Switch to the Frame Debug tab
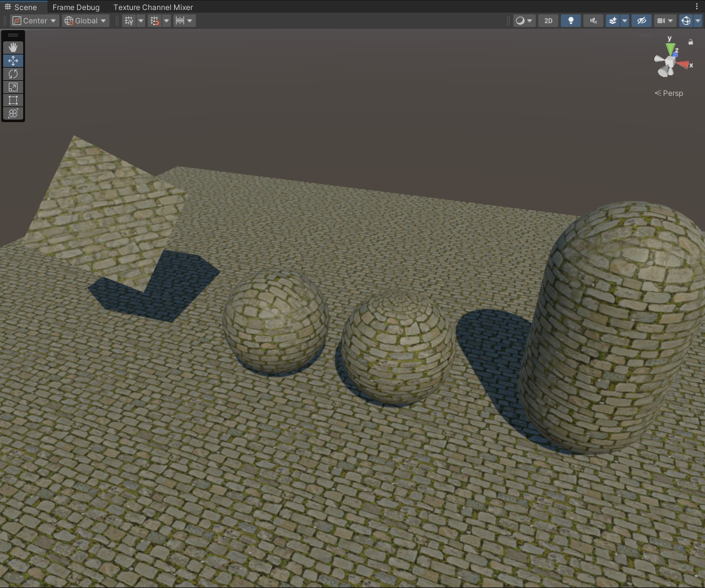 [x=76, y=7]
